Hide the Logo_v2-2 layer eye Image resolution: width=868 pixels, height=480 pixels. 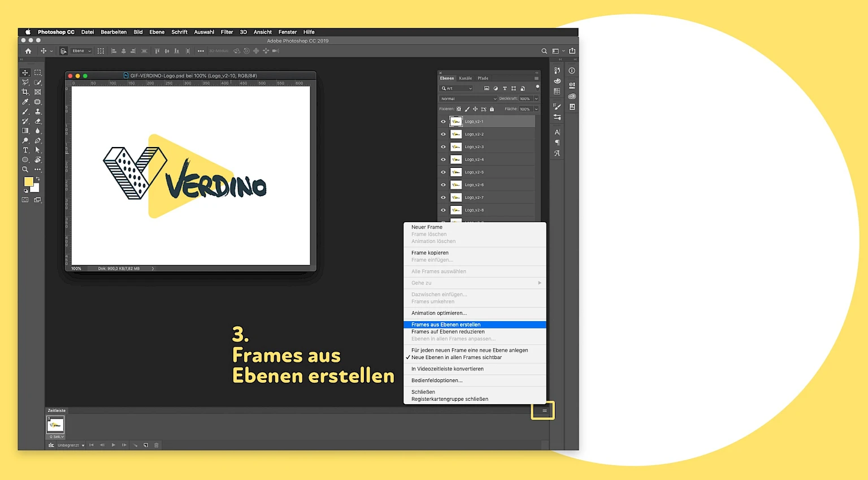[x=443, y=134]
